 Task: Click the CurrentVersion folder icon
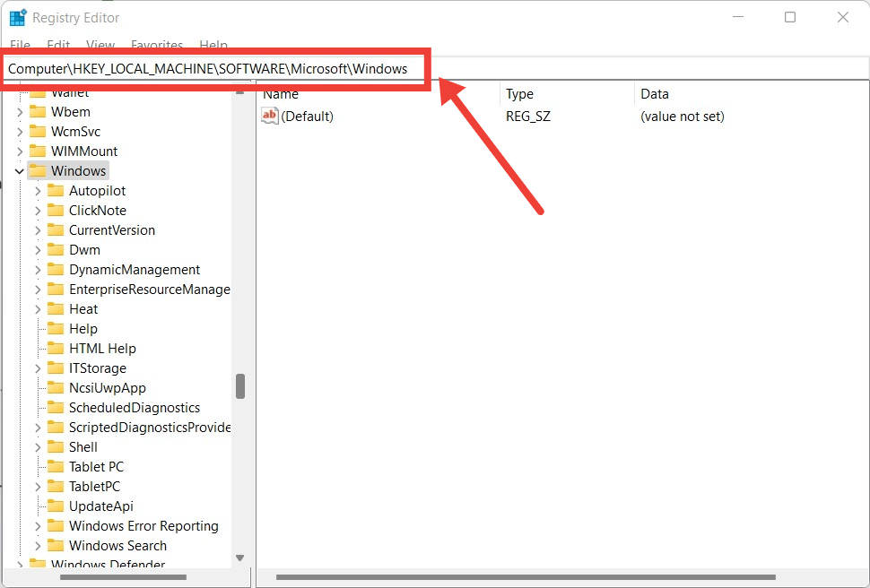click(56, 230)
